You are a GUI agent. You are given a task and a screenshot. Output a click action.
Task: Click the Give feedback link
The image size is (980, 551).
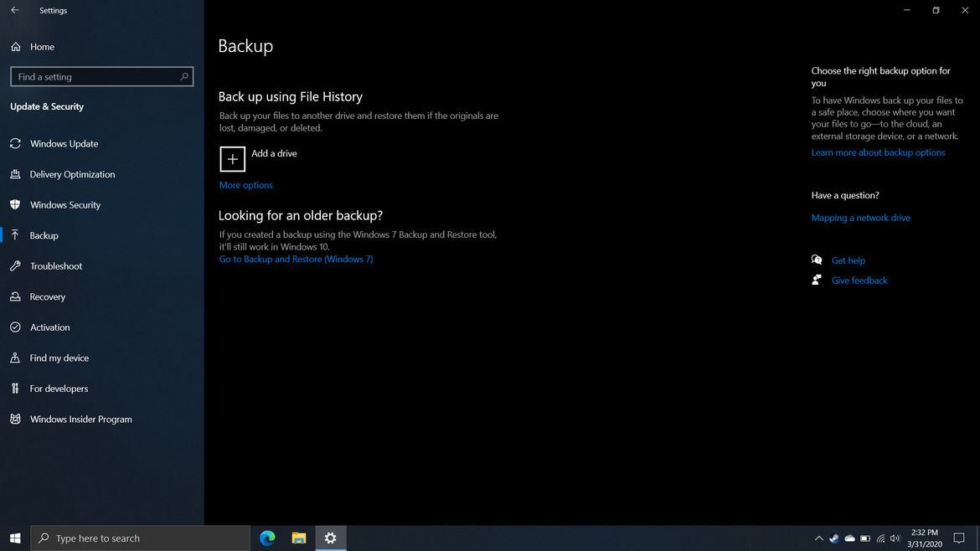(859, 281)
